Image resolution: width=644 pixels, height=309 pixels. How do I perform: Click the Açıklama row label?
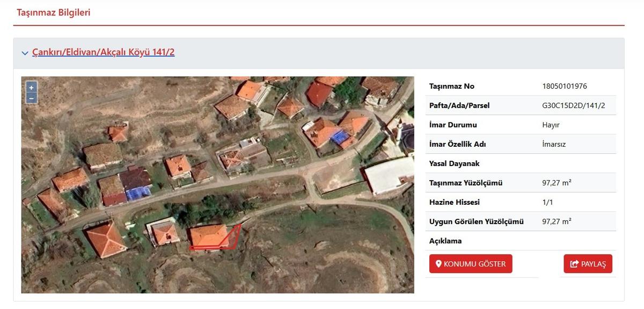(x=445, y=241)
